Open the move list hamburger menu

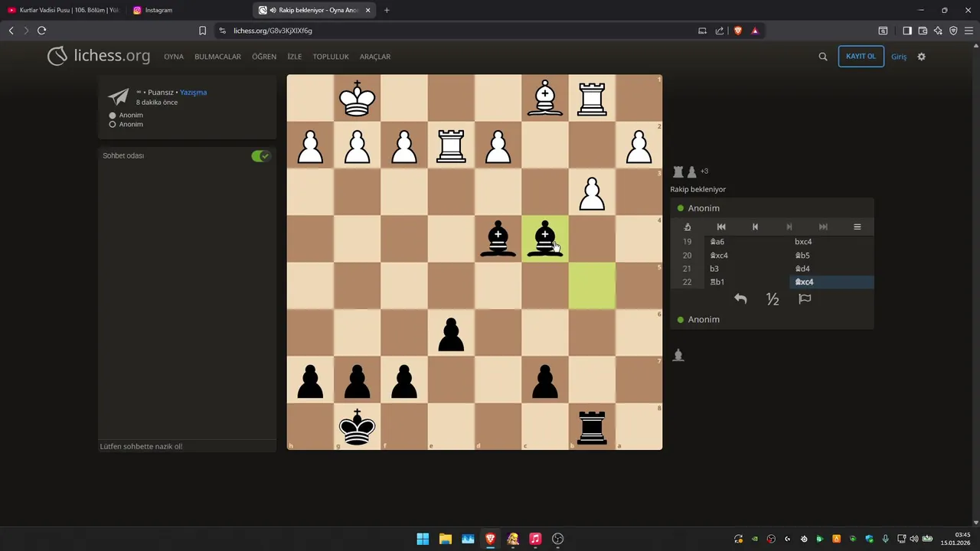click(857, 227)
